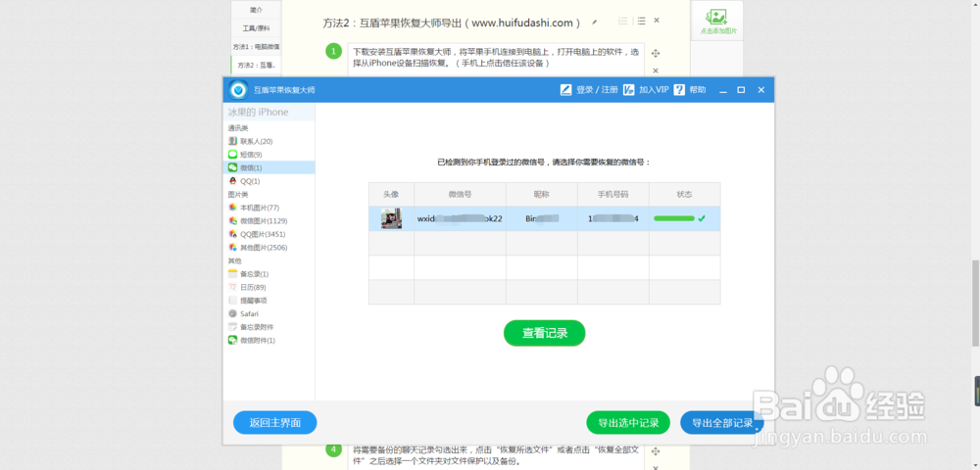The height and width of the screenshot is (470, 980).
Task: Click the 其他图片 photos icon in sidebar
Action: (232, 247)
